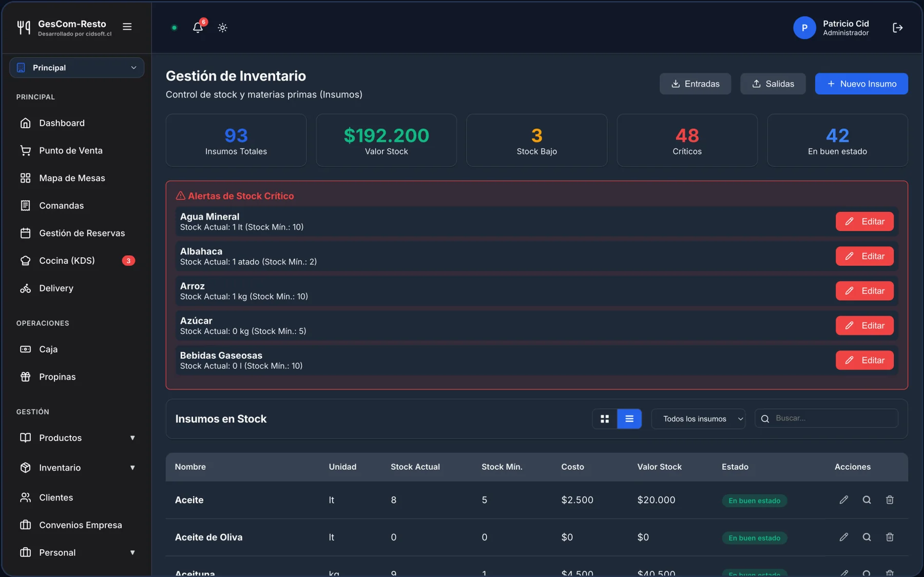Viewport: 924px width, 577px height.
Task: Edit the Bebidas Gaseosas alert
Action: click(x=864, y=360)
